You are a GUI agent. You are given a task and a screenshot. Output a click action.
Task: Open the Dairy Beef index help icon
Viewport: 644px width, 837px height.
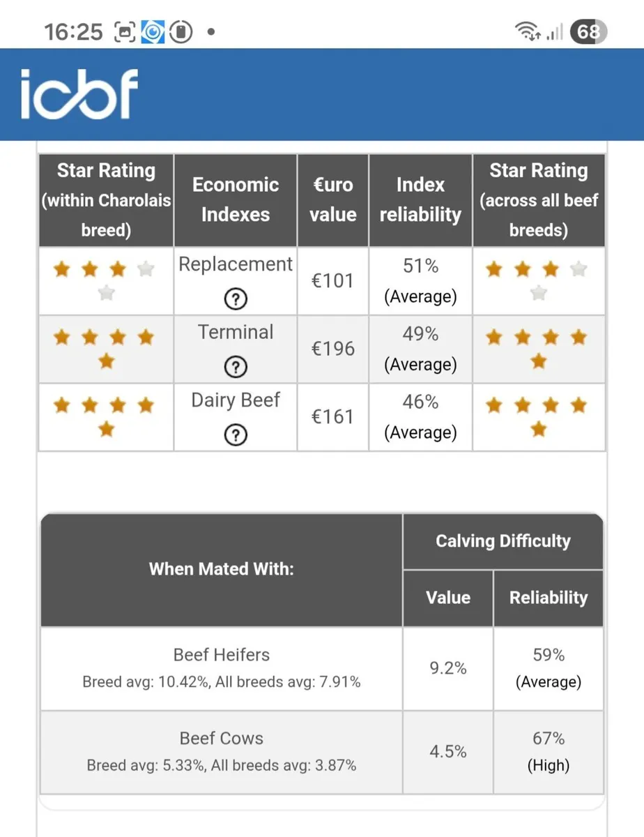click(x=236, y=435)
